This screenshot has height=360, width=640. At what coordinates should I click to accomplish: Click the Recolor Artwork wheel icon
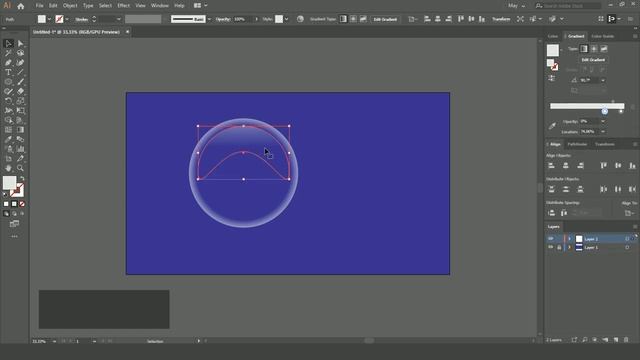pos(300,19)
